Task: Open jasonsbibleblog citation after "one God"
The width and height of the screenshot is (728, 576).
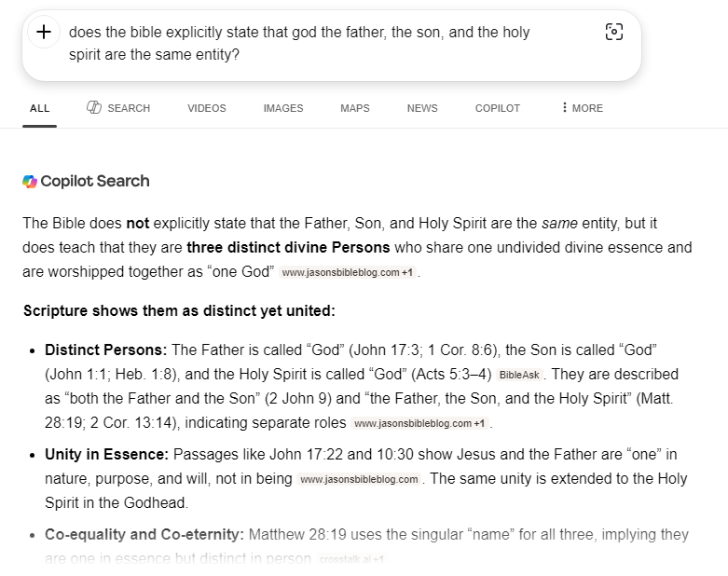Action: coord(347,273)
